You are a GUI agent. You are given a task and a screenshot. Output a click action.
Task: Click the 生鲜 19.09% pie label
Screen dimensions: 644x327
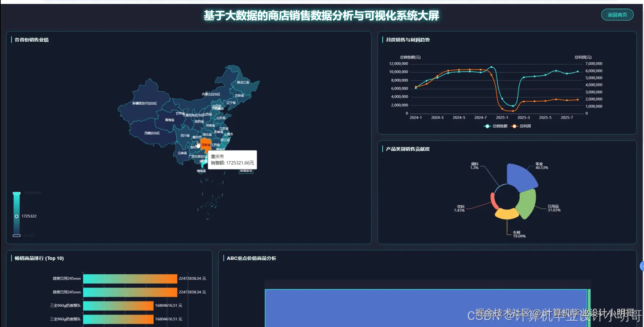click(x=519, y=234)
